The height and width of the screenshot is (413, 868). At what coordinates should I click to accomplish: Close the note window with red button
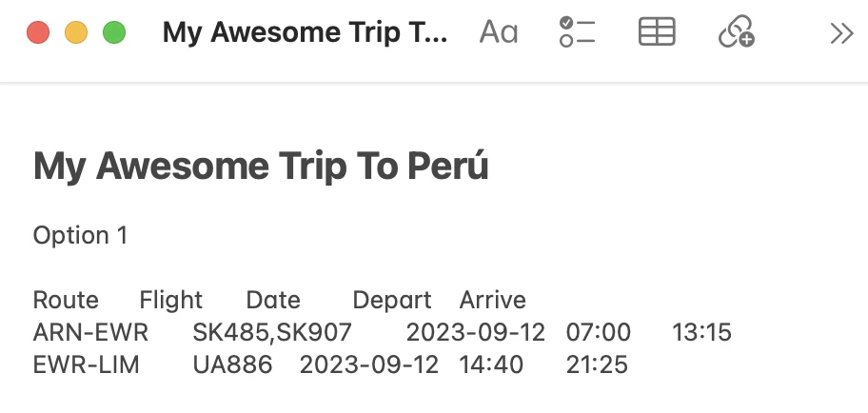pos(38,32)
